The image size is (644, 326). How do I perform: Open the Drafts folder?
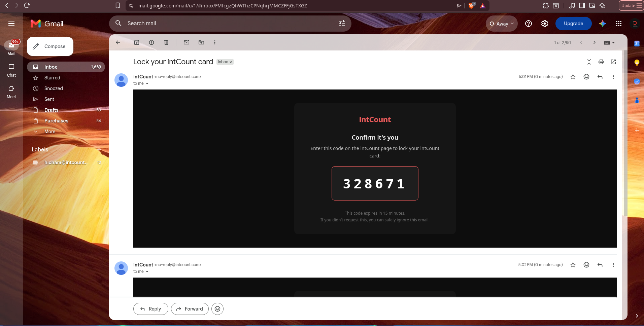tap(66, 110)
